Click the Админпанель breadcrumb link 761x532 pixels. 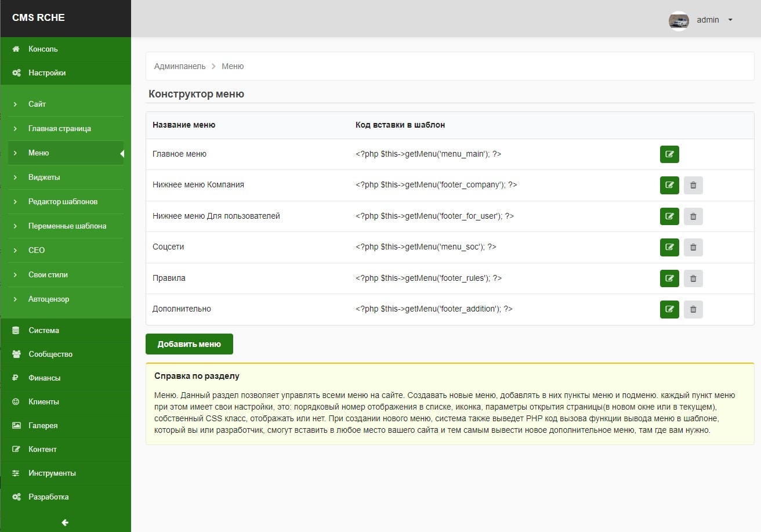tap(180, 66)
